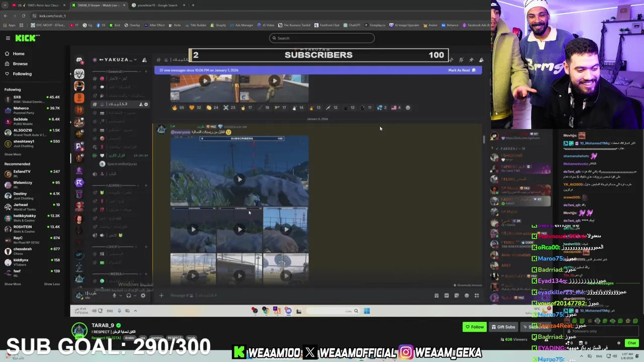Follow the TARAB_9 channel
The width and height of the screenshot is (644, 362).
coord(474,327)
